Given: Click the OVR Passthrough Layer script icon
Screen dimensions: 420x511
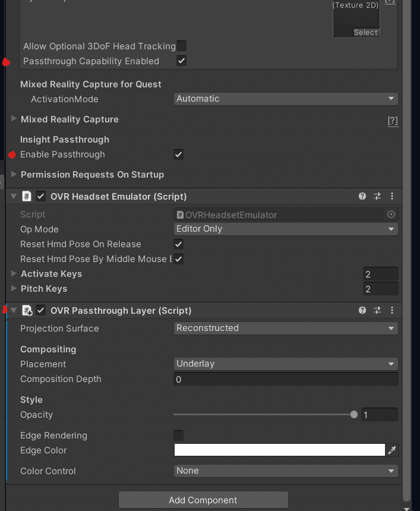Looking at the screenshot, I should (27, 310).
